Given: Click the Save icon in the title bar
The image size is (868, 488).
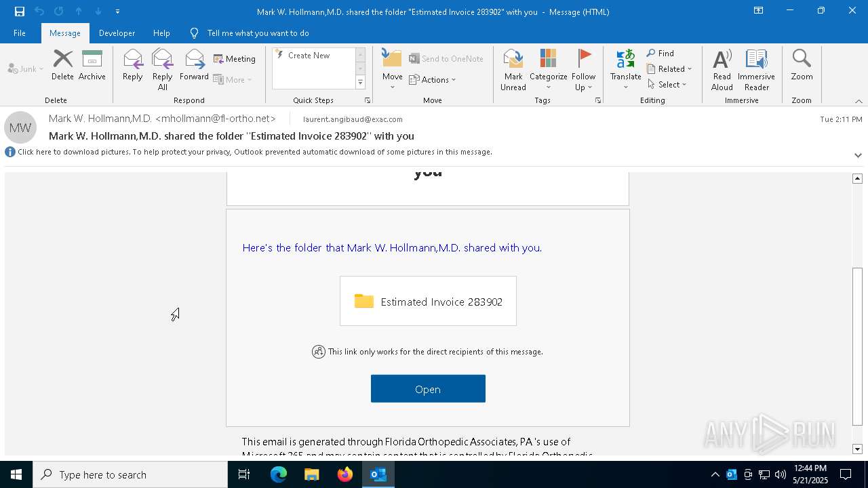Looking at the screenshot, I should point(19,12).
